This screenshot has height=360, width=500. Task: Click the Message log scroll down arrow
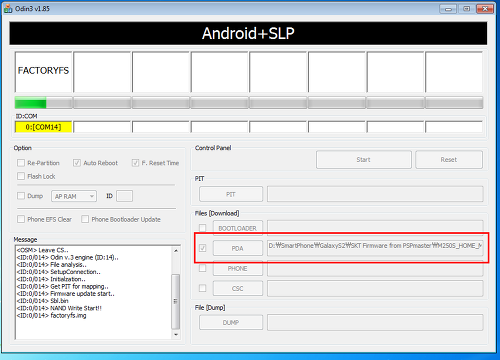[x=176, y=334]
